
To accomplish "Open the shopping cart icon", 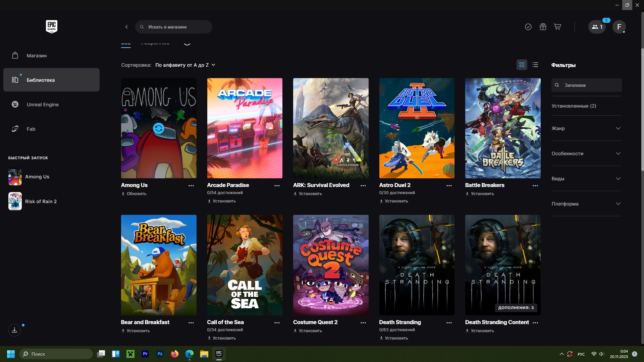I will coord(557,27).
